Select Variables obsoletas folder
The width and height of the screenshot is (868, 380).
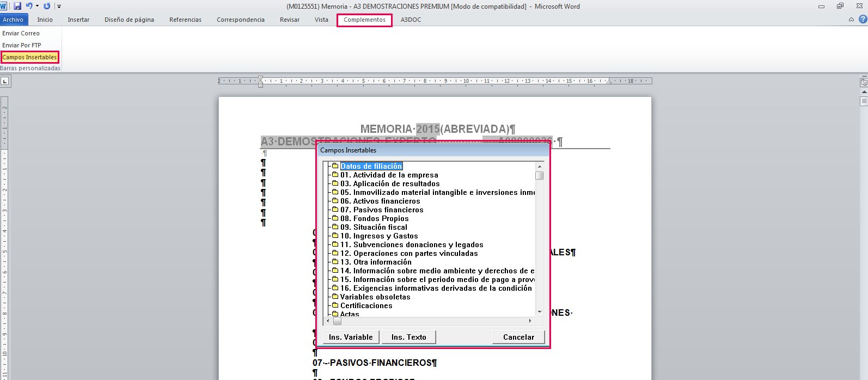(x=375, y=297)
